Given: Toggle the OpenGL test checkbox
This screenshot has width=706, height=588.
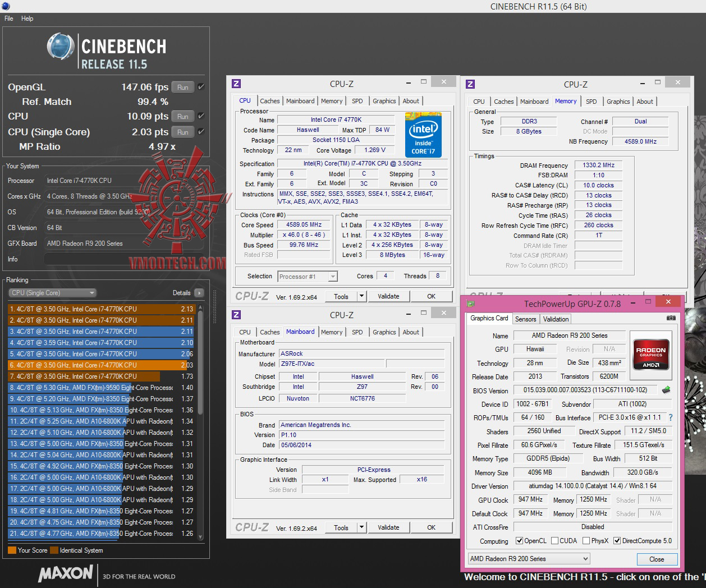Looking at the screenshot, I should 201,87.
